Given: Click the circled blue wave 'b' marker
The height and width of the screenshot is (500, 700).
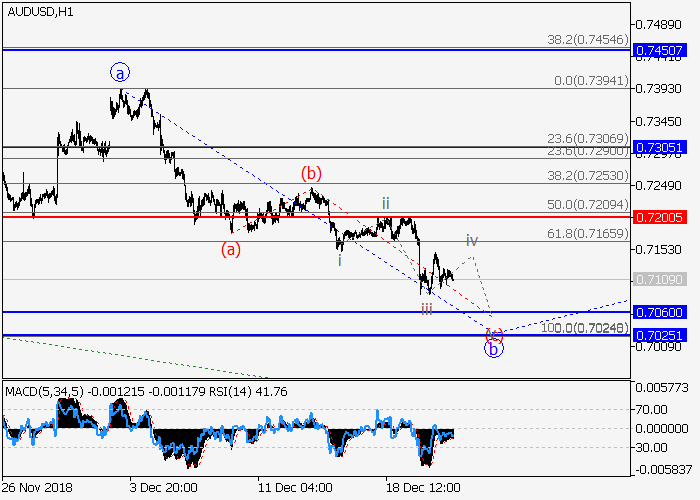Looking at the screenshot, I should (493, 349).
